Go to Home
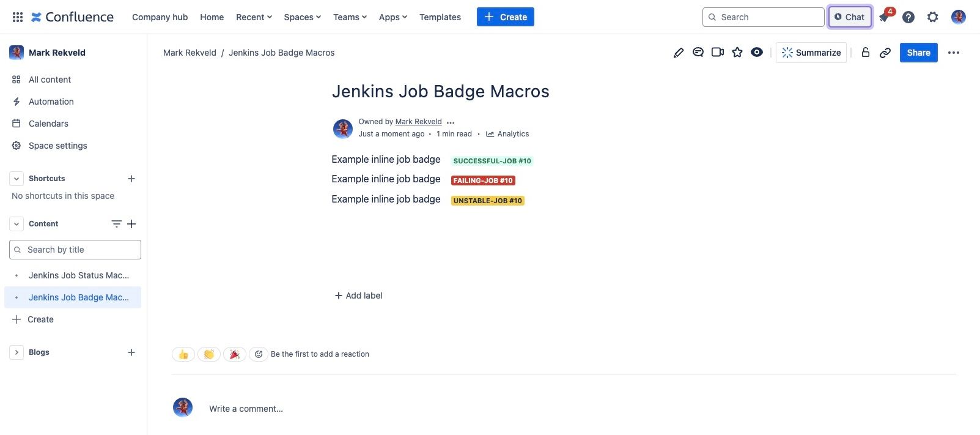Screen dimensions: 980x435 (212, 17)
